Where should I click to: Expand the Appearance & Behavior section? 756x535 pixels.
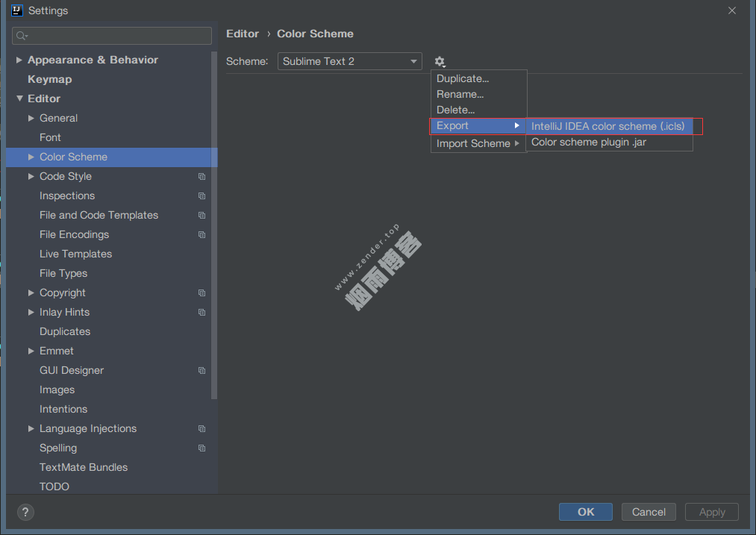pos(19,60)
